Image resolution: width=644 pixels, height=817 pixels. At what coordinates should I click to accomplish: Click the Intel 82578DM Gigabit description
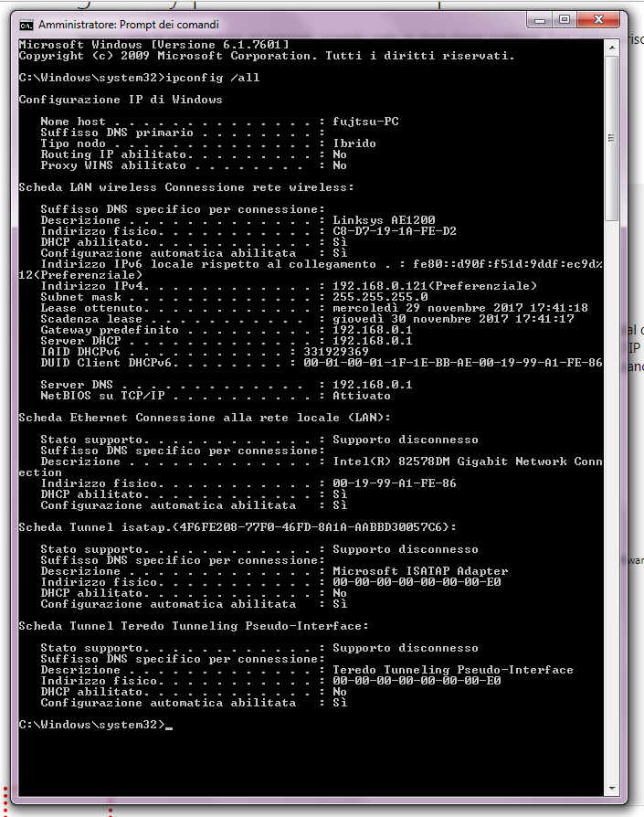[x=468, y=462]
